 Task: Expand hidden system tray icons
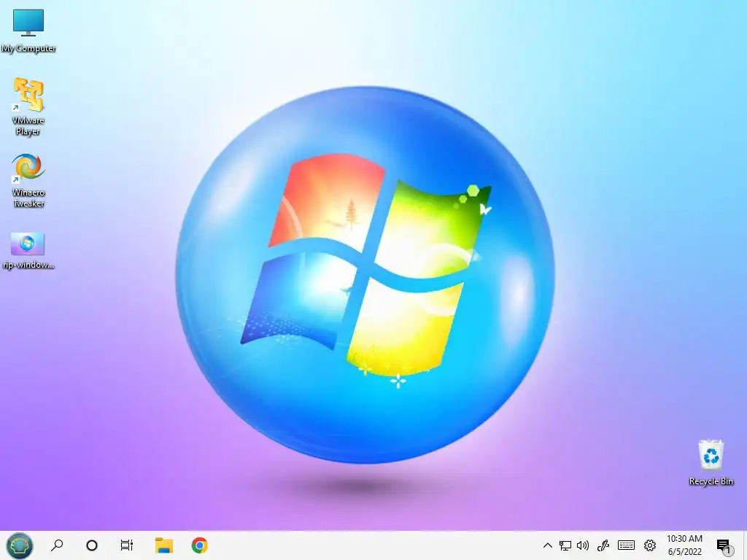click(547, 545)
